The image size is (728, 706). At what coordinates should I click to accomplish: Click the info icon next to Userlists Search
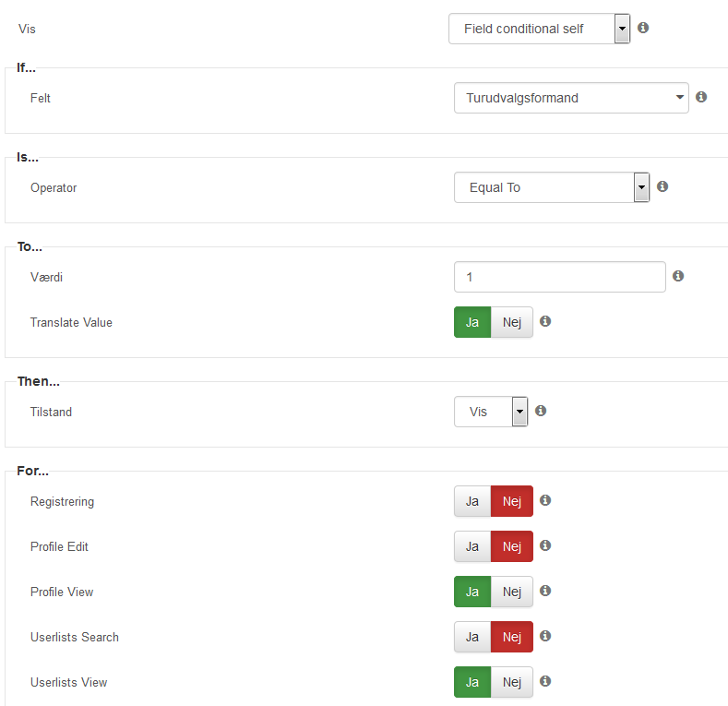pos(545,636)
